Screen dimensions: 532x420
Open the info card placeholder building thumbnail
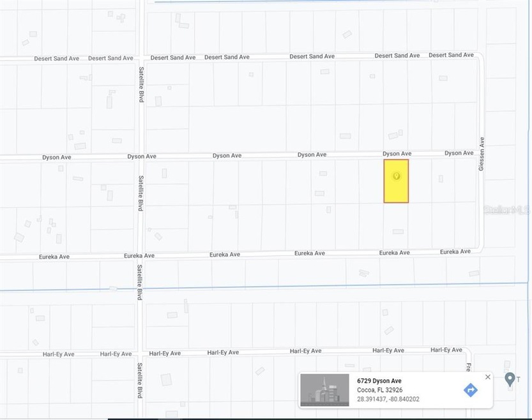click(324, 390)
